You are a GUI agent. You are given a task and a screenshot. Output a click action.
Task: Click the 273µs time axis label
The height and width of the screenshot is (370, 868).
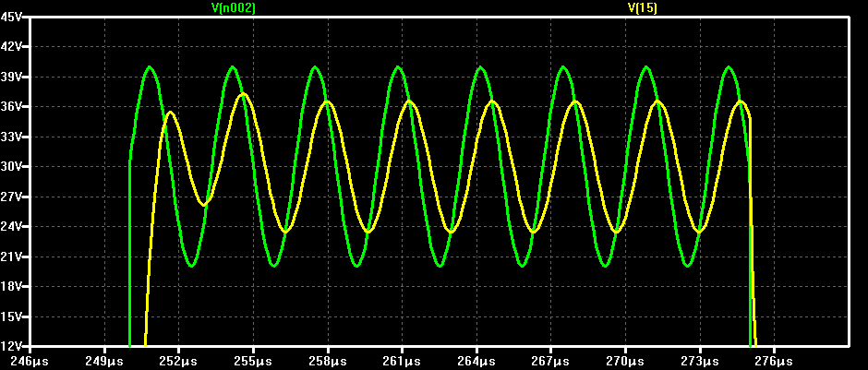pyautogui.click(x=700, y=361)
